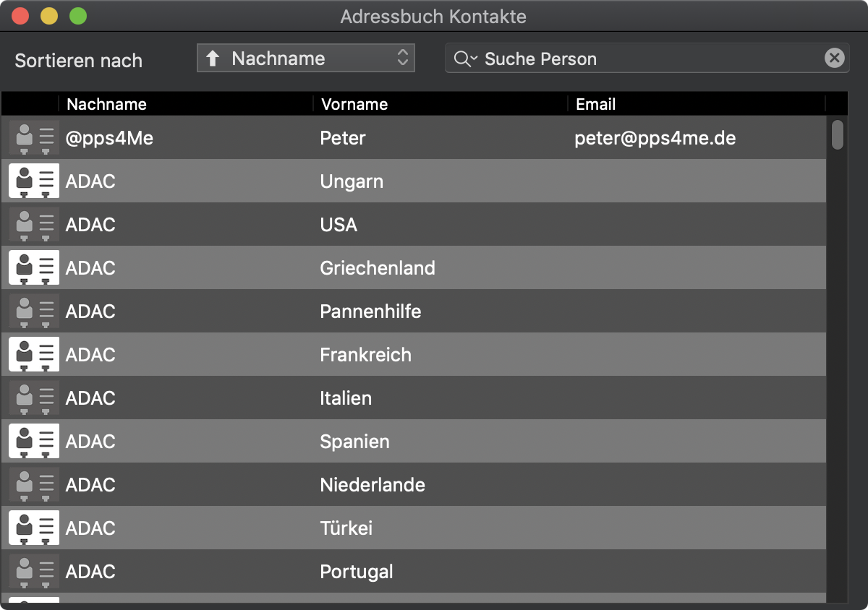The width and height of the screenshot is (868, 610).
Task: Click contact card icon for ADAC Pannenhilfe
Action: click(x=34, y=312)
